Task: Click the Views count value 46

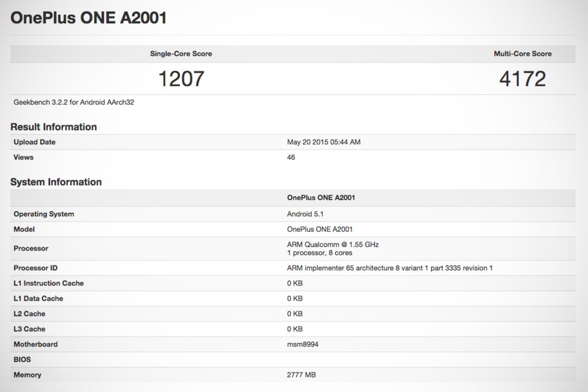Action: click(291, 157)
